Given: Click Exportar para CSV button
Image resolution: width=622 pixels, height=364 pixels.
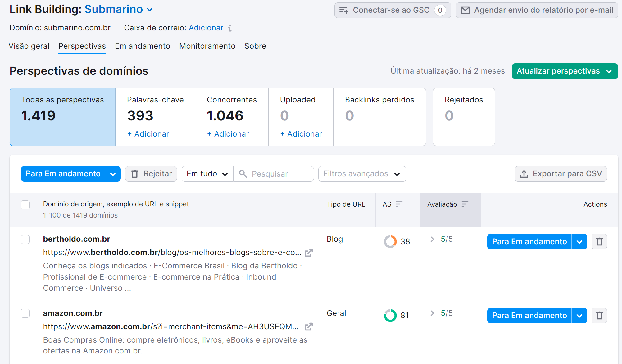Looking at the screenshot, I should (561, 174).
